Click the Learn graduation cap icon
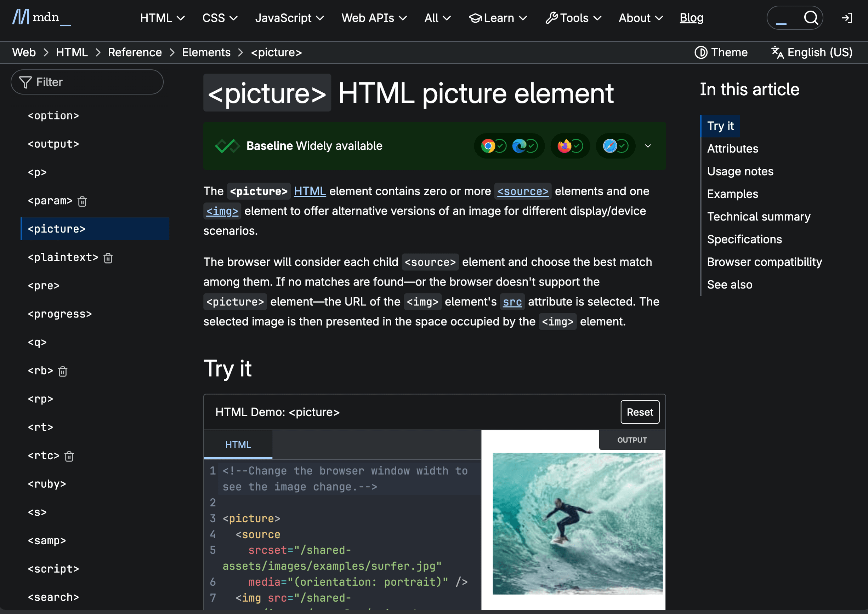 pos(475,18)
